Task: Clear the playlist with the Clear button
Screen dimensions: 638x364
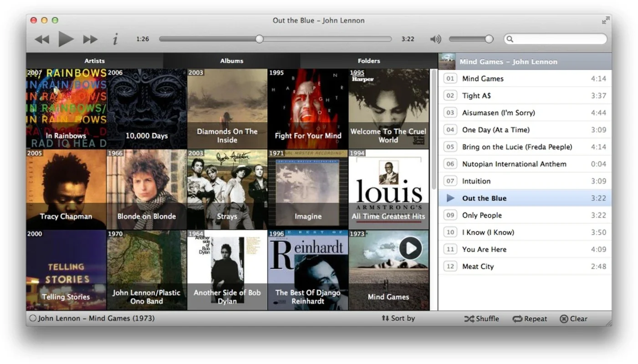Action: [x=573, y=318]
